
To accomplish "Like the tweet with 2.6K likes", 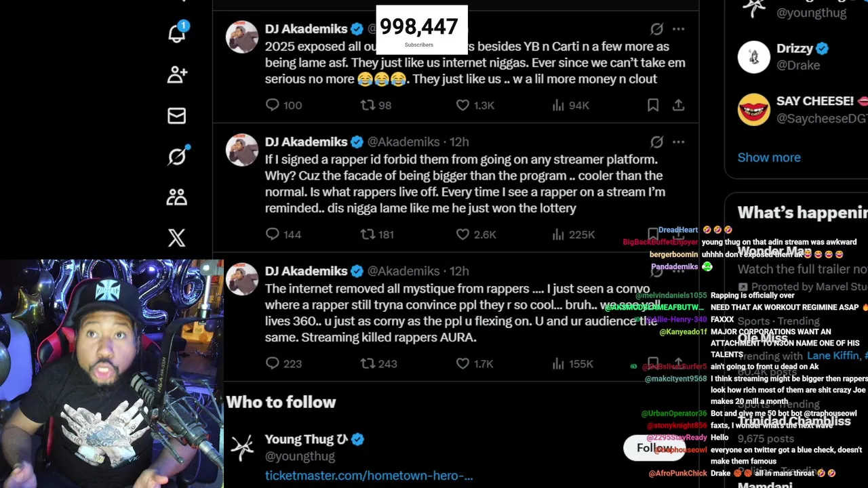I will point(462,235).
